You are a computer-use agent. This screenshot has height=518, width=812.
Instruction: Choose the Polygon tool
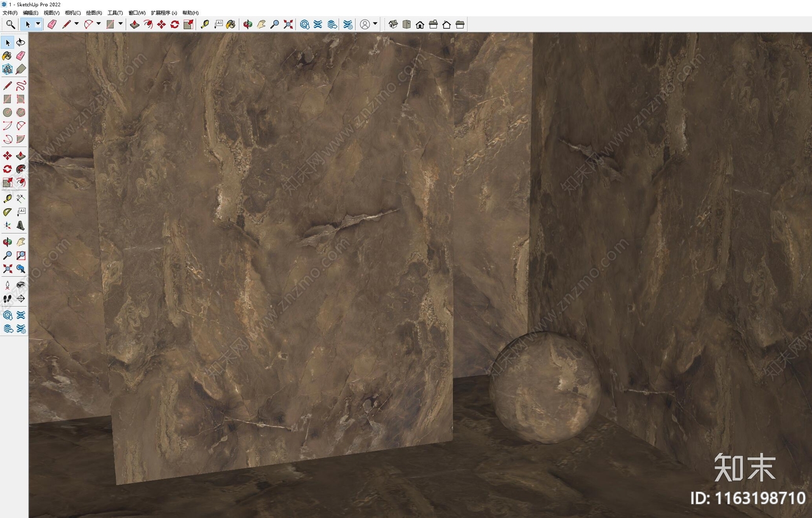click(21, 112)
